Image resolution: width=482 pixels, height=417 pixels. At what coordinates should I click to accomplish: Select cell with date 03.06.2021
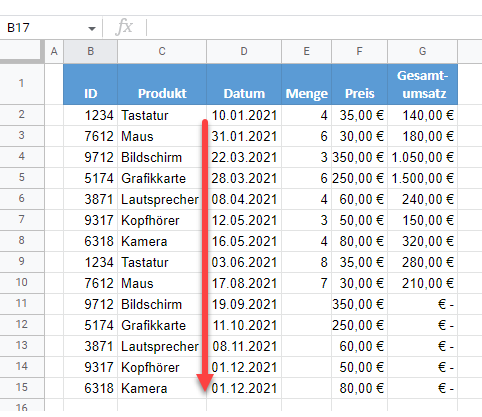pyautogui.click(x=244, y=262)
